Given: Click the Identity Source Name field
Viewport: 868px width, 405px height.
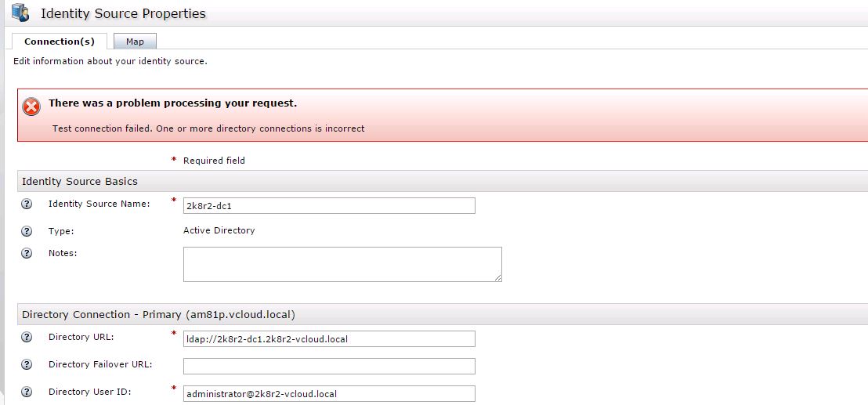Looking at the screenshot, I should coord(329,205).
